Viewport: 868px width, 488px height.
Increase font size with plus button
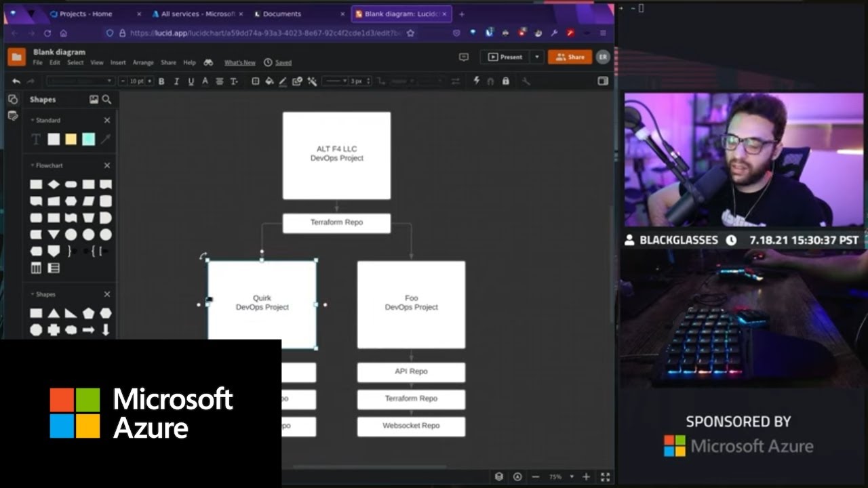[x=150, y=81]
